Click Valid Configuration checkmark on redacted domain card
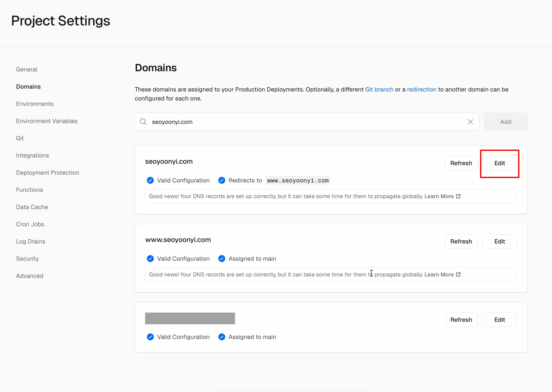 (x=150, y=337)
